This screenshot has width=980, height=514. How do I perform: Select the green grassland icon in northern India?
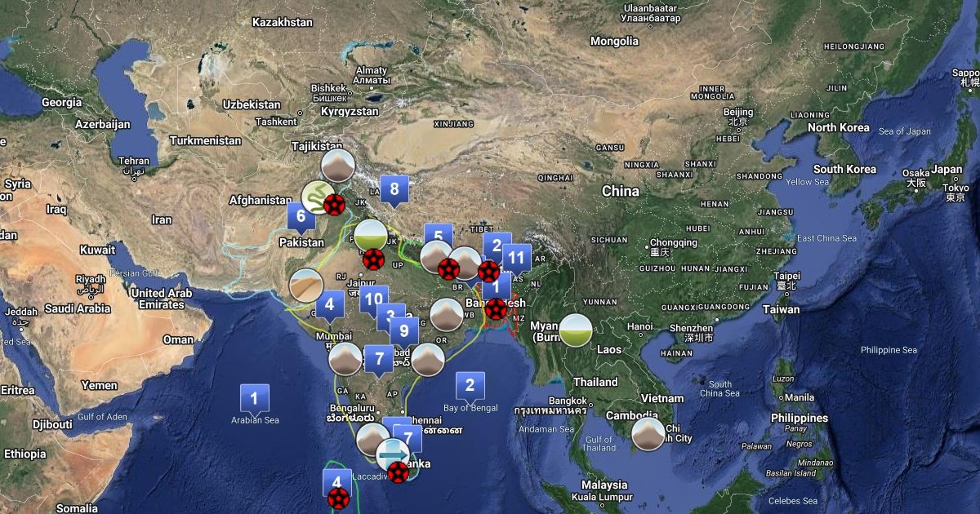pyautogui.click(x=370, y=236)
